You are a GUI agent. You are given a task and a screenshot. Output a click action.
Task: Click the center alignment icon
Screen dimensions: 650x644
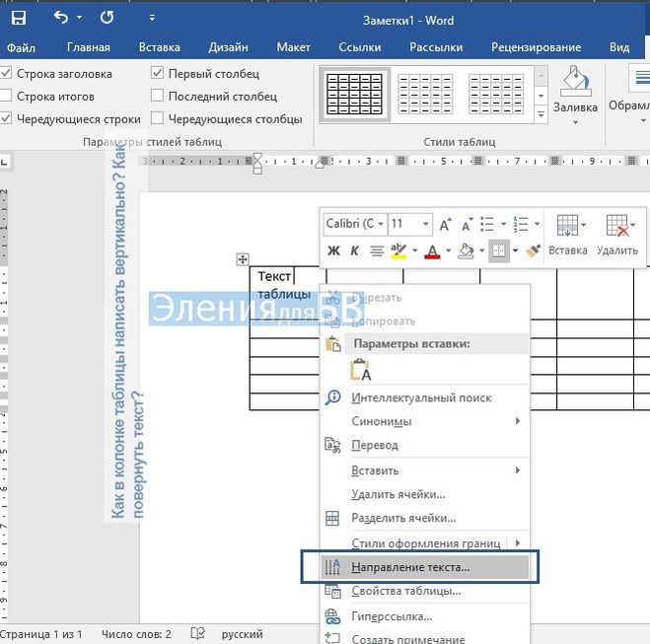coord(376,250)
